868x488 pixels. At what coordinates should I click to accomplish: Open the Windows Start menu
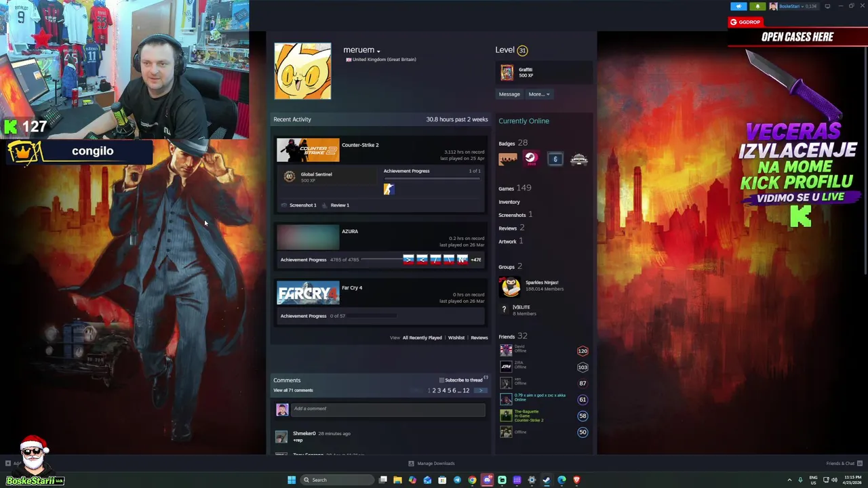pos(292,480)
